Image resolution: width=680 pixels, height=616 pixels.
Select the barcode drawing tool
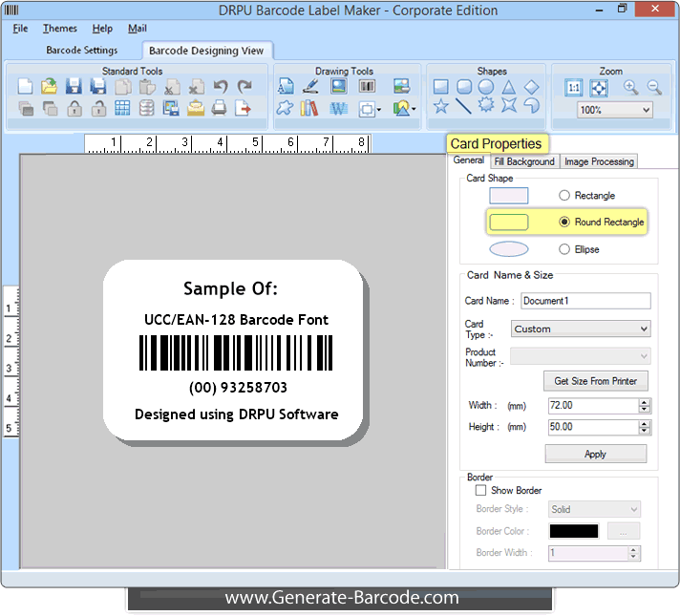click(367, 87)
